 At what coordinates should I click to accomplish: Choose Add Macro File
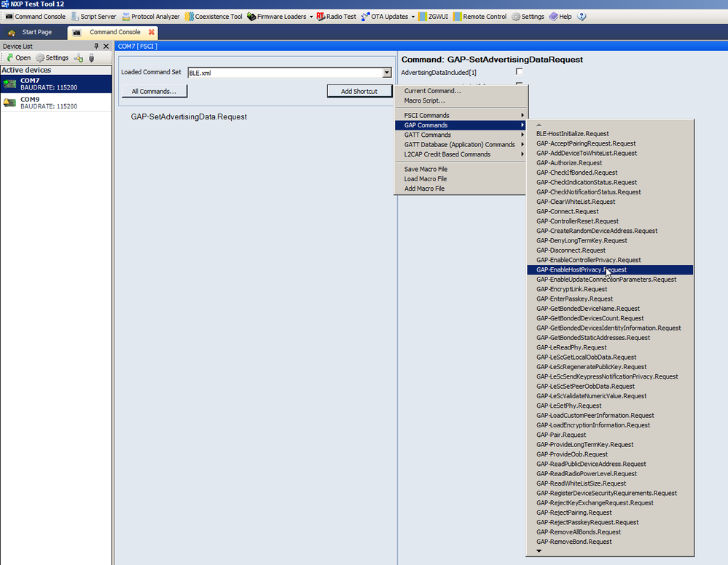point(460,189)
